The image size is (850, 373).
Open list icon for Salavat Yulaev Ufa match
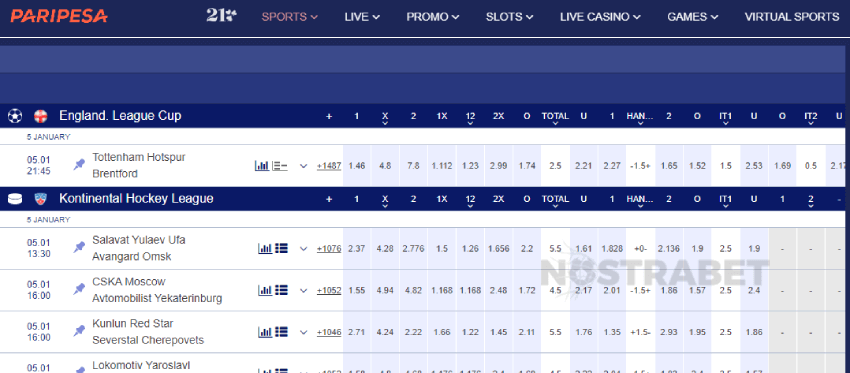(281, 248)
